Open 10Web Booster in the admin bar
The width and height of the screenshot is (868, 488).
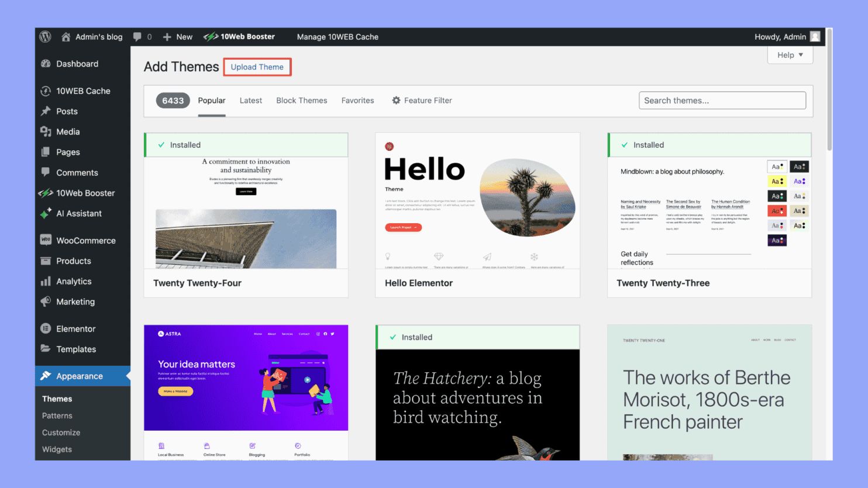click(x=239, y=37)
